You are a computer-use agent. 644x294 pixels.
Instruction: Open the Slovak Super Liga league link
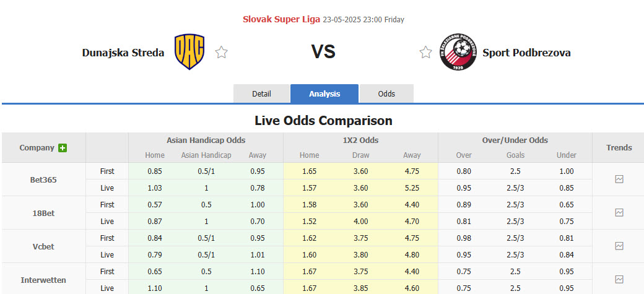pos(281,19)
